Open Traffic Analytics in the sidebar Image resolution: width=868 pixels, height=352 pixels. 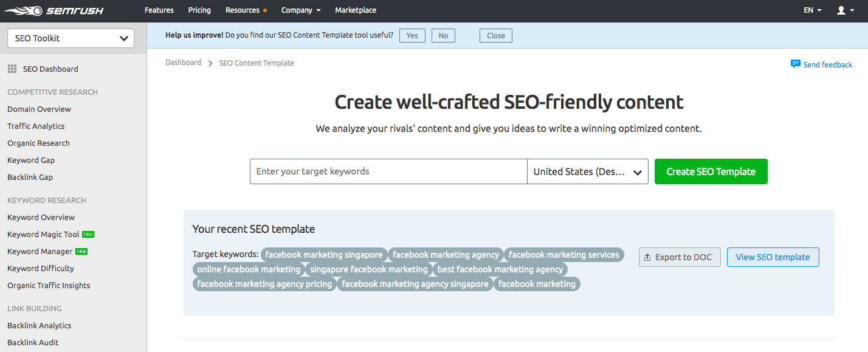tap(36, 126)
